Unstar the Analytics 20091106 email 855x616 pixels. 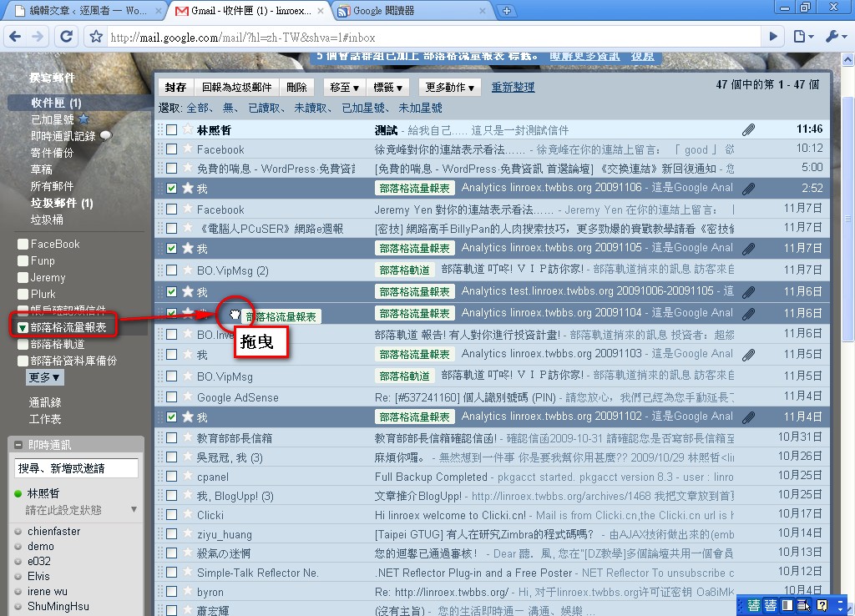point(188,188)
